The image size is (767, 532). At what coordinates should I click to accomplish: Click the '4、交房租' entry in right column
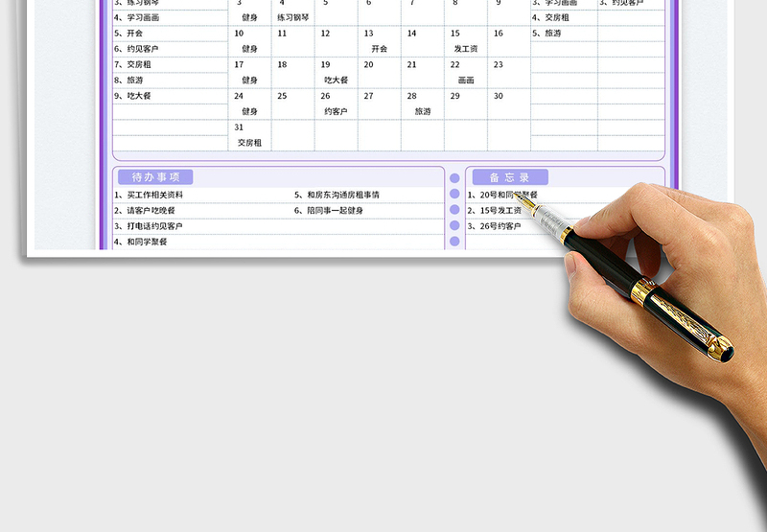564,17
